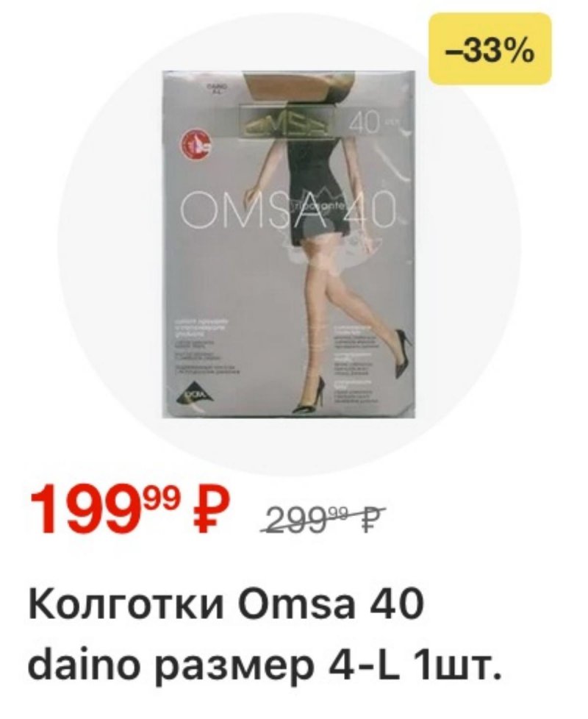Viewport: 588px width, 719px height.
Task: Open the "Колготки Omsa 40" title link
Action: [x=225, y=604]
